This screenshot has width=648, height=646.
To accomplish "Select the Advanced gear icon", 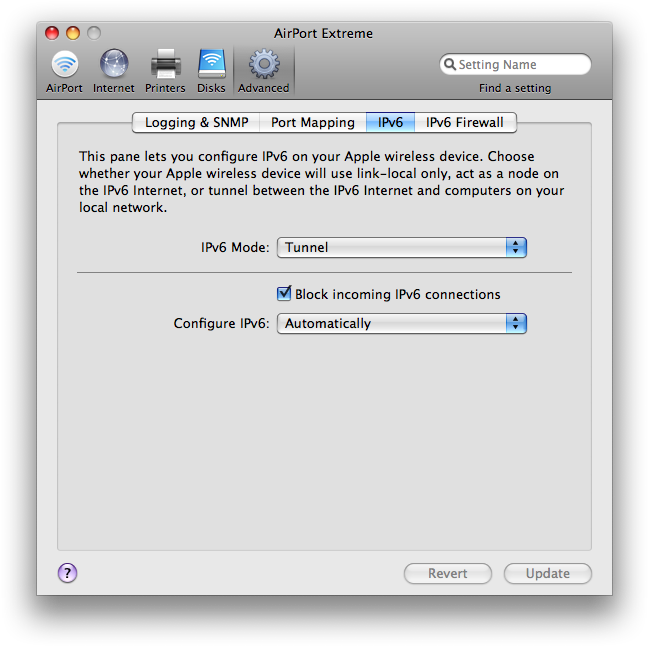I will [x=264, y=64].
